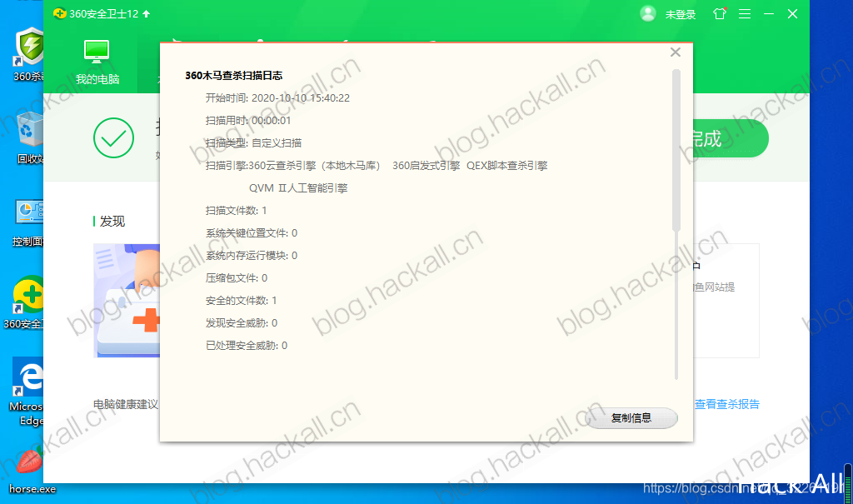This screenshot has width=853, height=504.
Task: Click the 360木马查杀扫描日志 heading
Action: (x=234, y=76)
